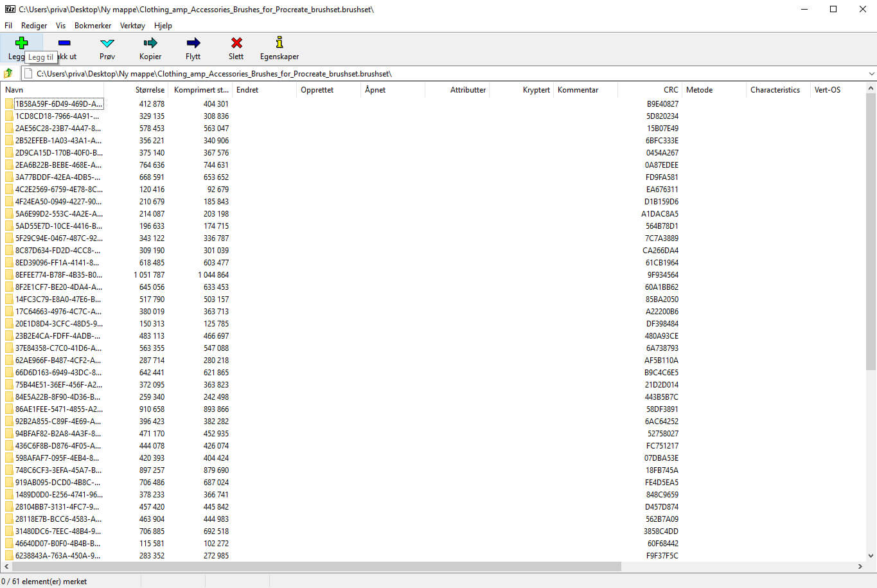Click the red X Slett icon
This screenshot has width=877, height=588.
tap(236, 43)
